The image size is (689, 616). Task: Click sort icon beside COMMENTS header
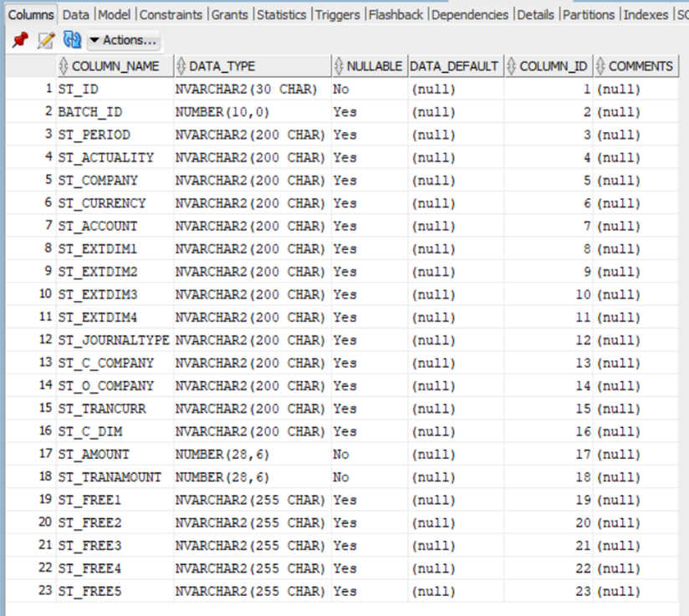[600, 66]
